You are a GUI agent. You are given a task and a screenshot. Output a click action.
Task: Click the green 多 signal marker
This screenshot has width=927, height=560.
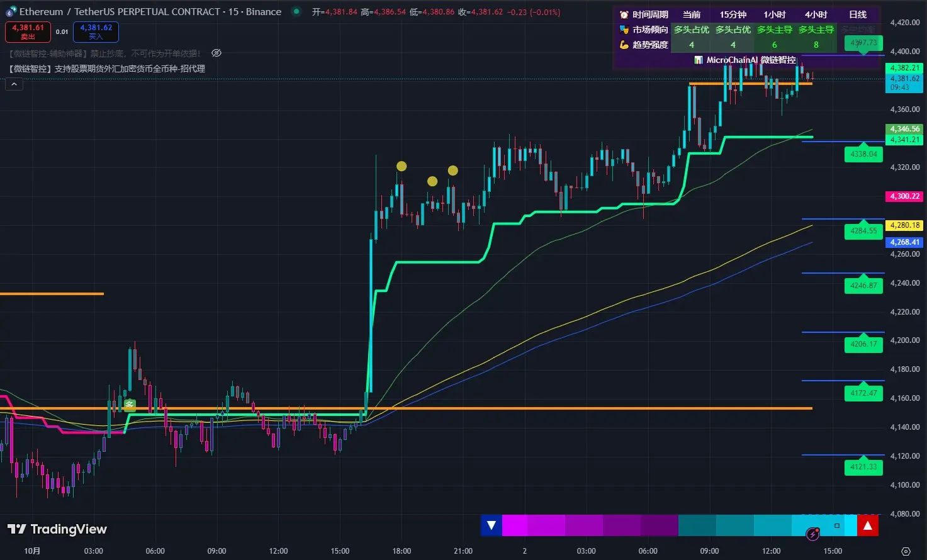(129, 405)
